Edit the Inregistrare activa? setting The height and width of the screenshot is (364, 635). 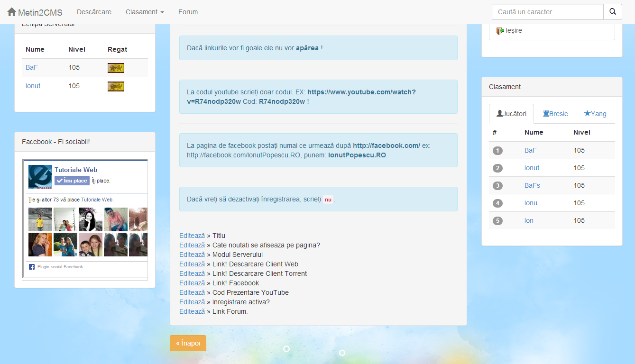point(192,302)
